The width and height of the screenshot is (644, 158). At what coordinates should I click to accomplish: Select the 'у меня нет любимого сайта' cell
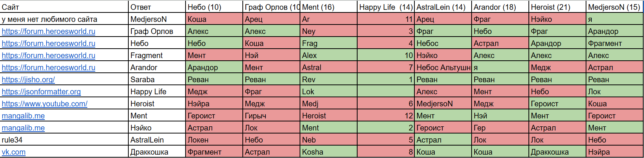(x=64, y=19)
